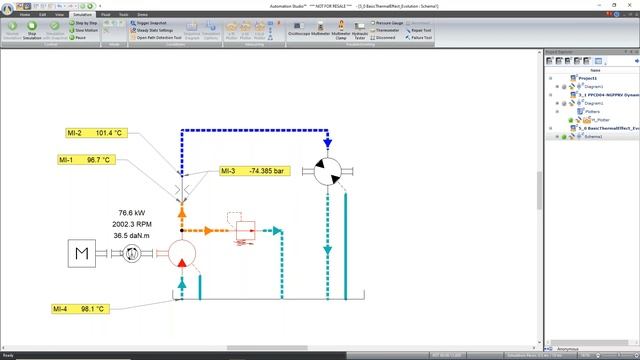
Task: Click MI-2 101.4 °C measurement label
Action: (96, 133)
